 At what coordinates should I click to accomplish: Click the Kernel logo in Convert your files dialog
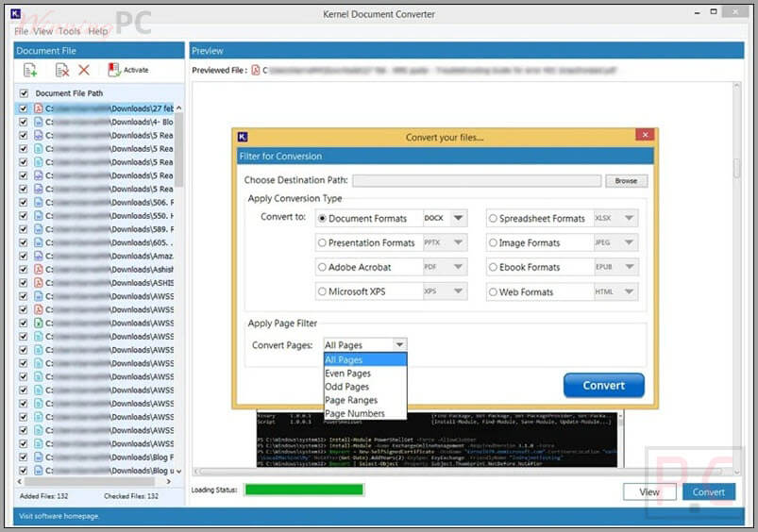click(243, 137)
